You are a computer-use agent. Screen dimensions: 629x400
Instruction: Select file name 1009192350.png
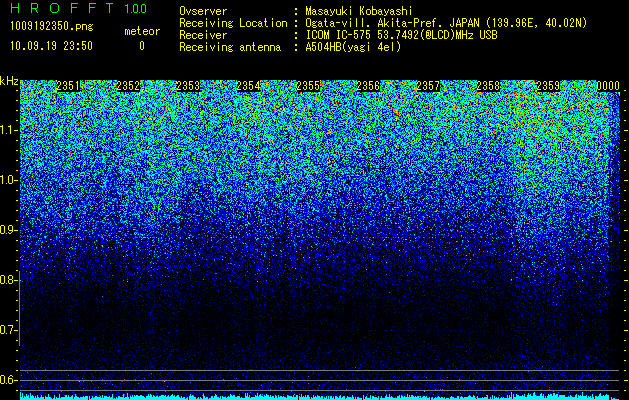(52, 26)
